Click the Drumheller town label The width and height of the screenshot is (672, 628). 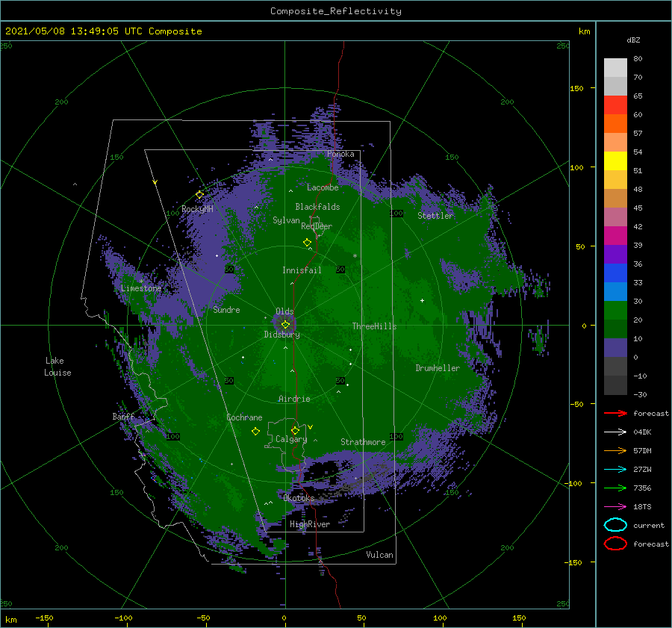438,368
